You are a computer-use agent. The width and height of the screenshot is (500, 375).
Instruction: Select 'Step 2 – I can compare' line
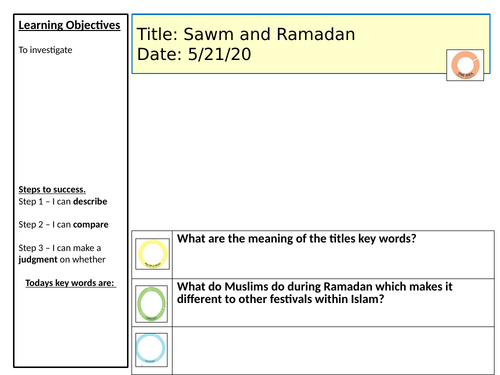click(63, 225)
